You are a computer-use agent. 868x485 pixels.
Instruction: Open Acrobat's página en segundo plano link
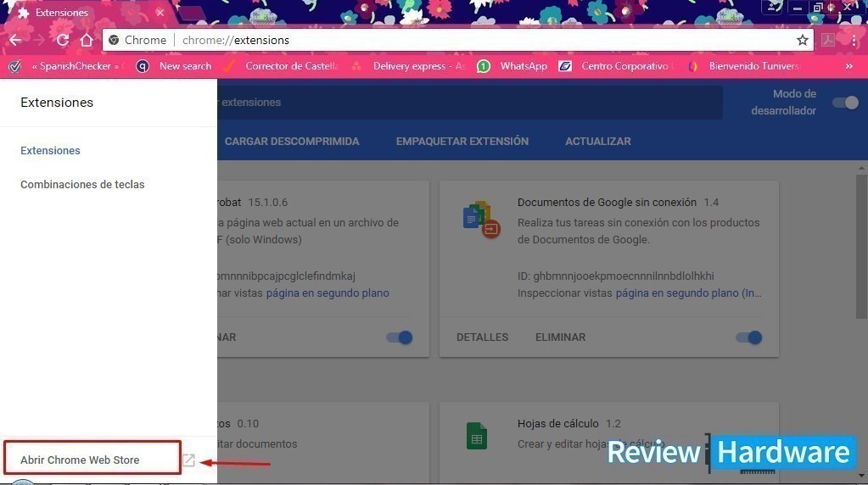(x=328, y=293)
